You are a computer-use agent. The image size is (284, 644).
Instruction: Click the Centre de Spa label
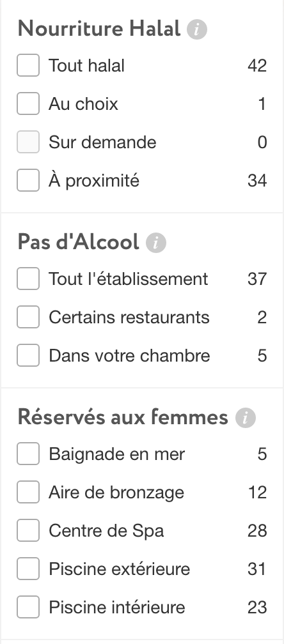(x=106, y=531)
